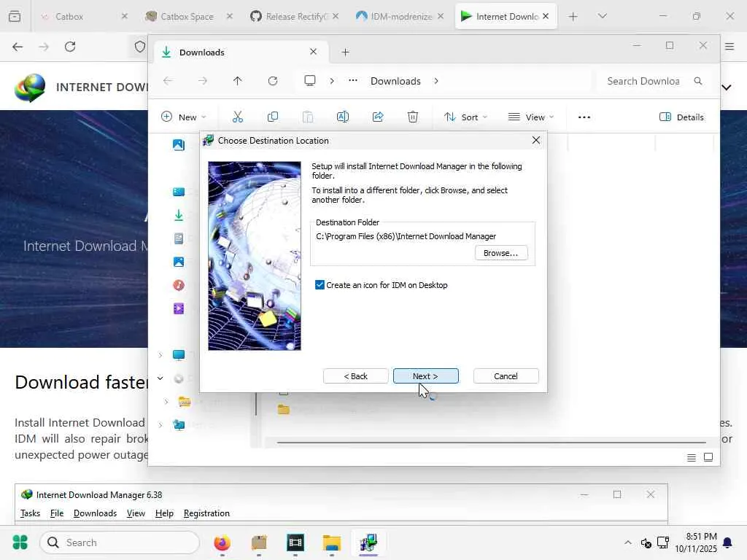Cancel the IDM installation
The image size is (747, 560).
(x=506, y=376)
